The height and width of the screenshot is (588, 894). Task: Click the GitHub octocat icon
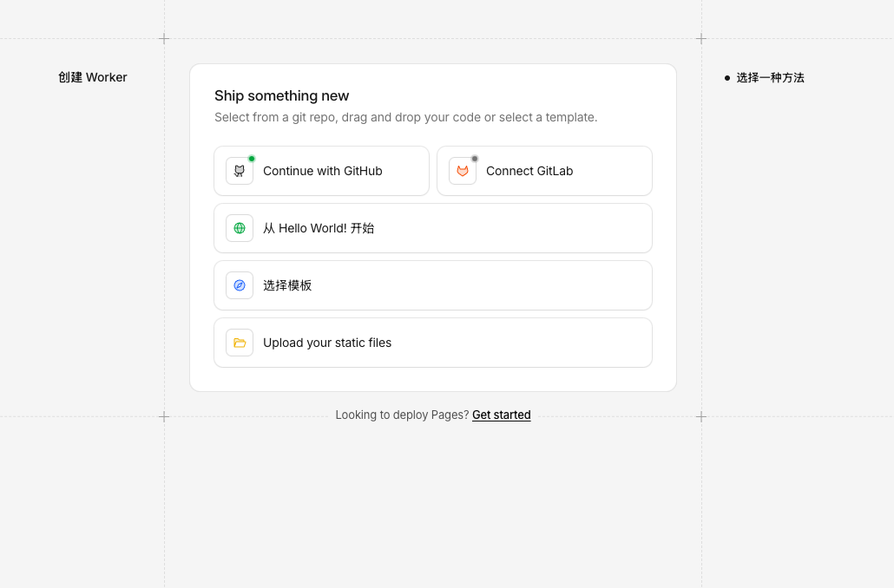pos(240,172)
